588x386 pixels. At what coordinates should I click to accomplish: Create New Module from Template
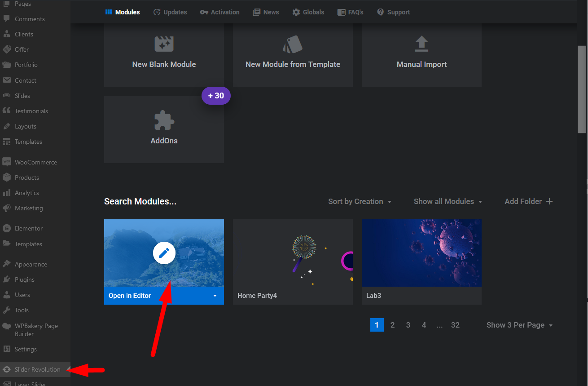pos(293,55)
